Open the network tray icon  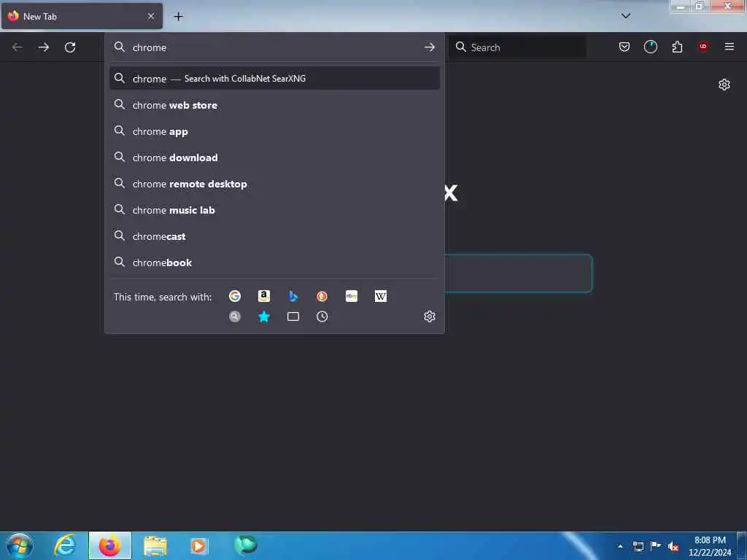tap(638, 546)
